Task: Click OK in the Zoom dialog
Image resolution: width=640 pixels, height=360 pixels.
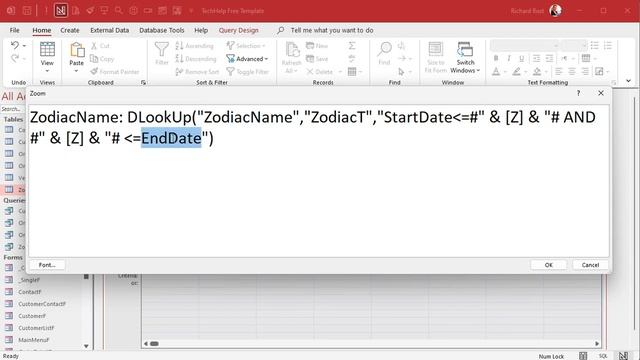Action: [x=548, y=265]
